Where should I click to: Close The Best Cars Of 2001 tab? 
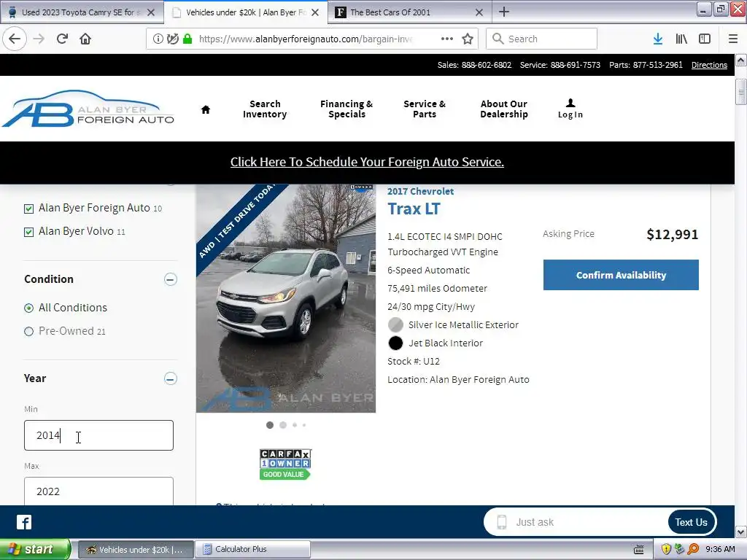pyautogui.click(x=479, y=12)
